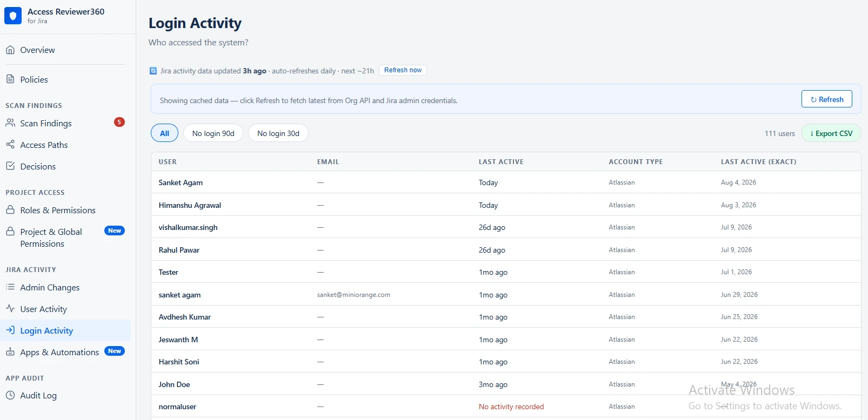Click the sanket@miniorange.com email
This screenshot has height=420, width=868.
(x=353, y=295)
